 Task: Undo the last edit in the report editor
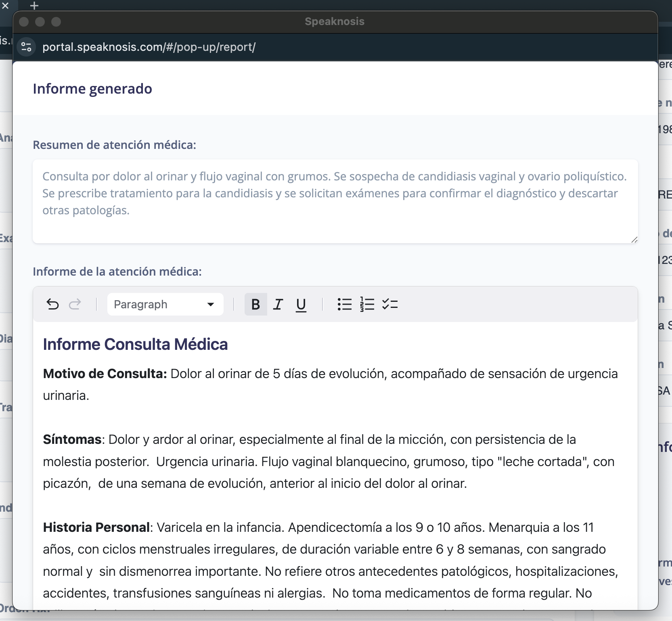(52, 304)
